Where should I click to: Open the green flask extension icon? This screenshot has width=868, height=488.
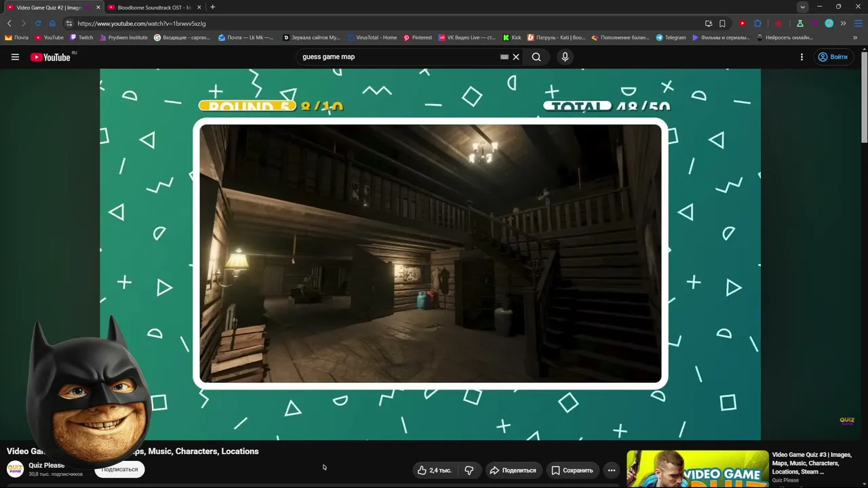click(x=800, y=23)
